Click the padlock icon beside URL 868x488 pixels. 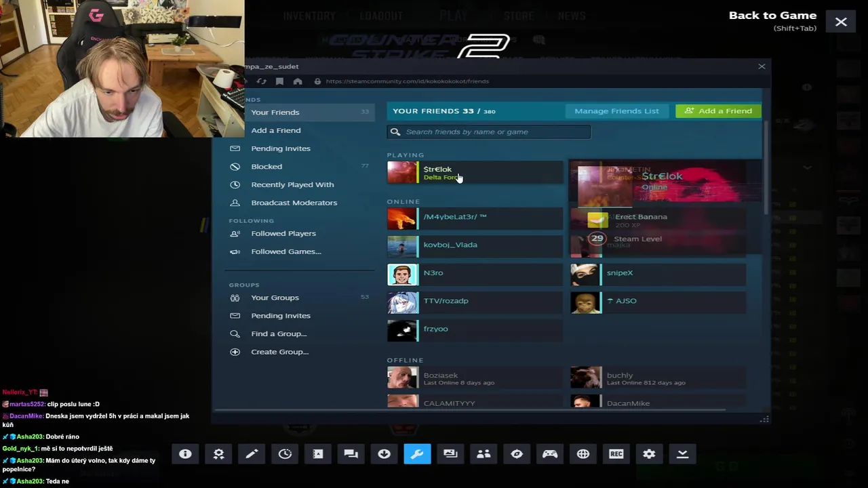point(317,81)
